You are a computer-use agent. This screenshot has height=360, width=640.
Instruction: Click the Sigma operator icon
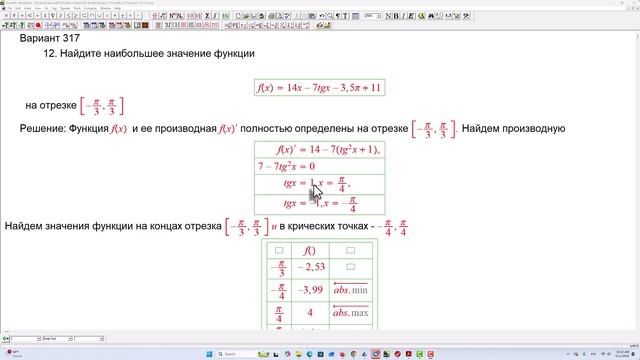click(x=207, y=16)
